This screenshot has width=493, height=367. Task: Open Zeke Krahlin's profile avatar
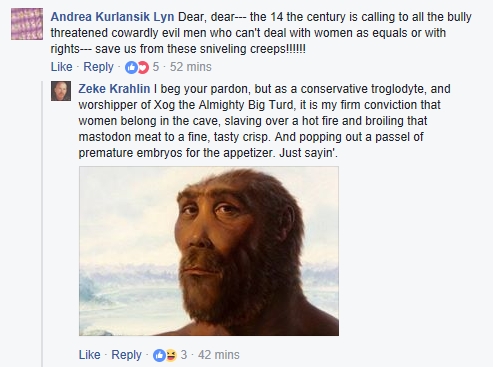[x=61, y=91]
